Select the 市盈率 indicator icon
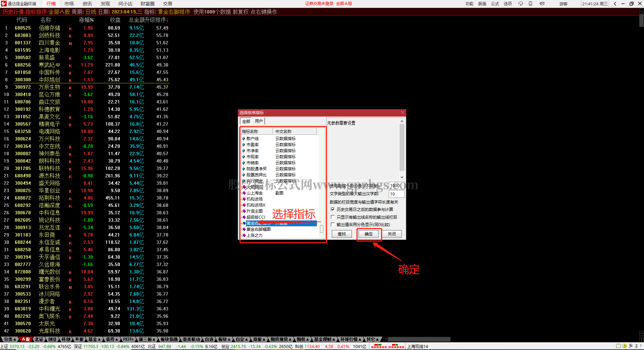 [244, 145]
